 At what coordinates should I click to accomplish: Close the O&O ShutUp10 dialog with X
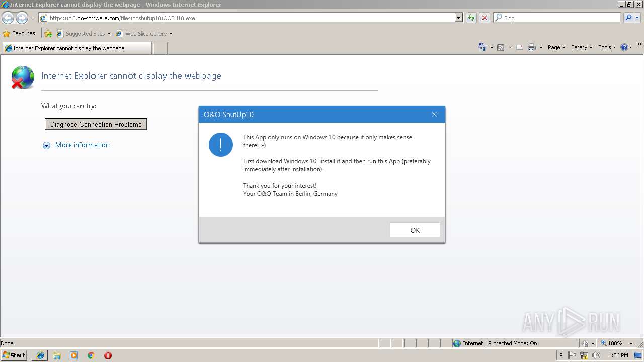click(x=434, y=114)
